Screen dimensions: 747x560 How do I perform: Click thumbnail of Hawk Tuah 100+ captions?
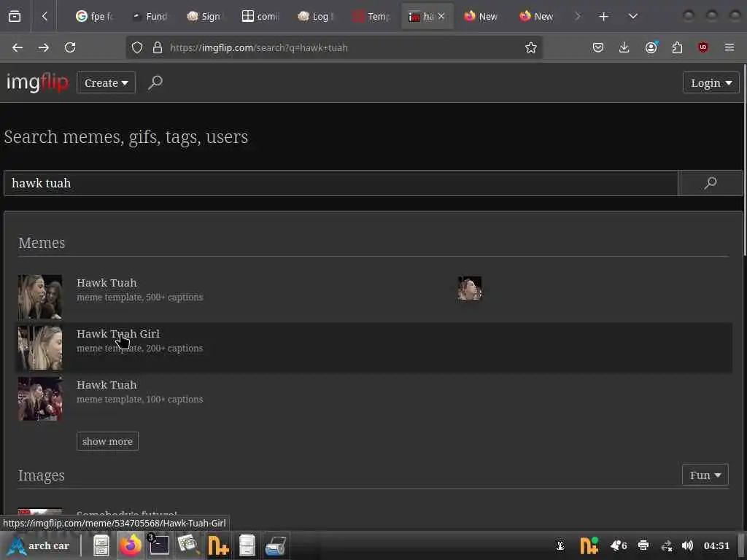pyautogui.click(x=40, y=399)
